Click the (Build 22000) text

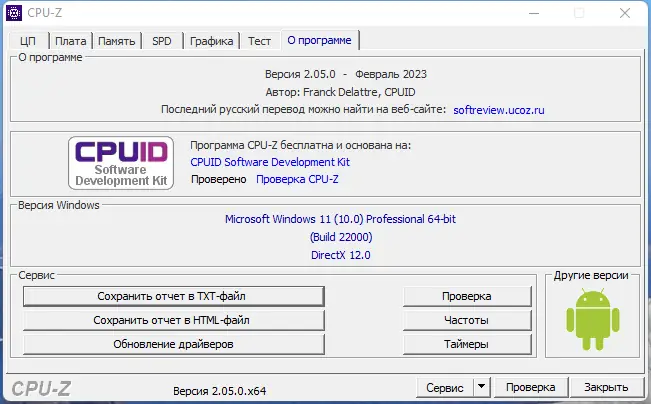[x=341, y=237]
